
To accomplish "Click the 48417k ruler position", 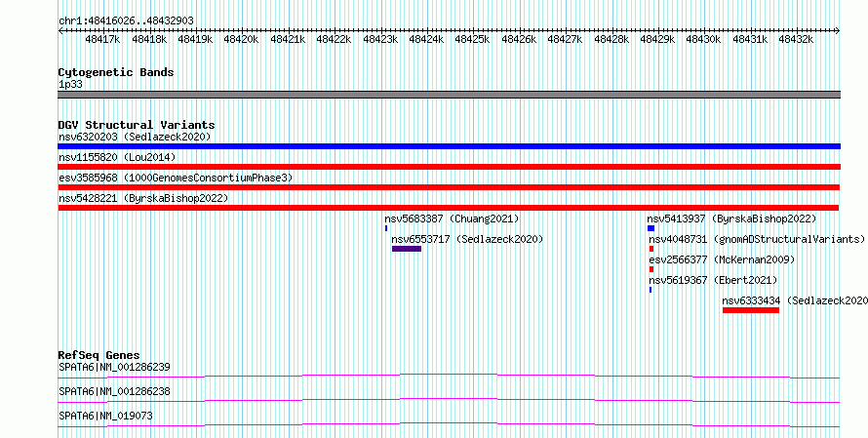I will [x=102, y=39].
